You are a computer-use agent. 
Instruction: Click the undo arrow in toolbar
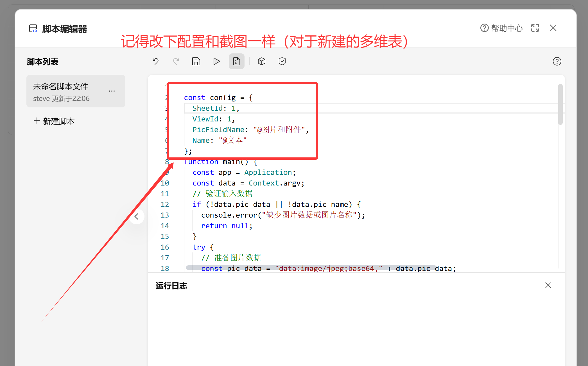(x=156, y=61)
